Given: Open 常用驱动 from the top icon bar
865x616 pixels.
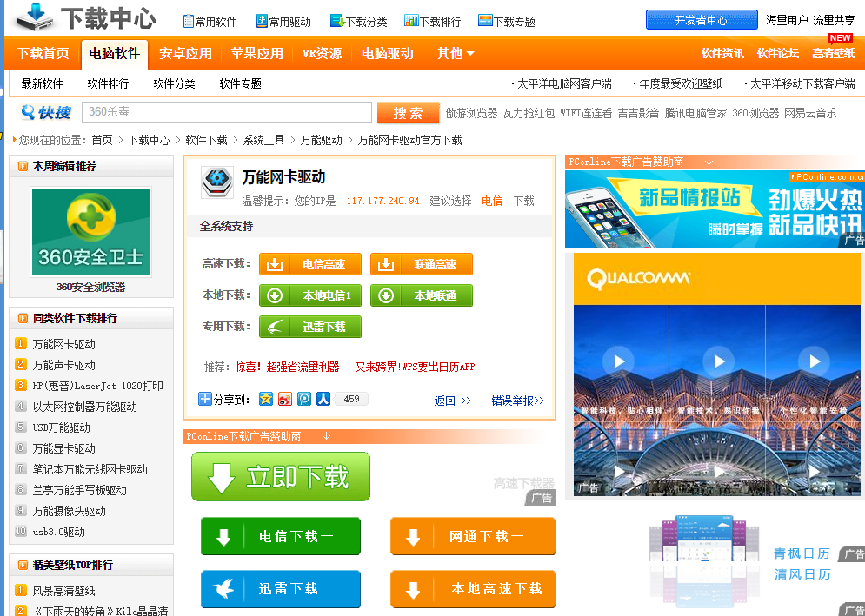Looking at the screenshot, I should 284,22.
